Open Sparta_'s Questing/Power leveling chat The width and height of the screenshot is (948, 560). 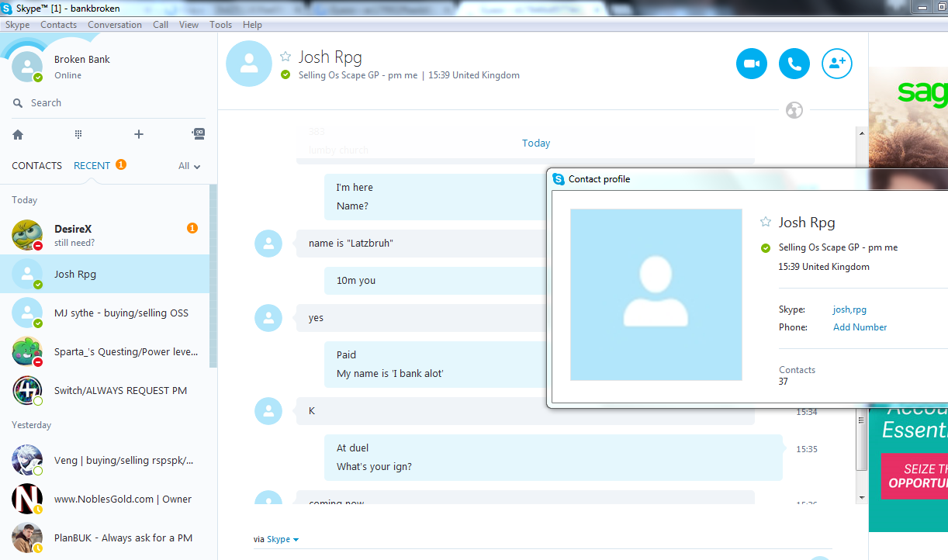click(105, 351)
